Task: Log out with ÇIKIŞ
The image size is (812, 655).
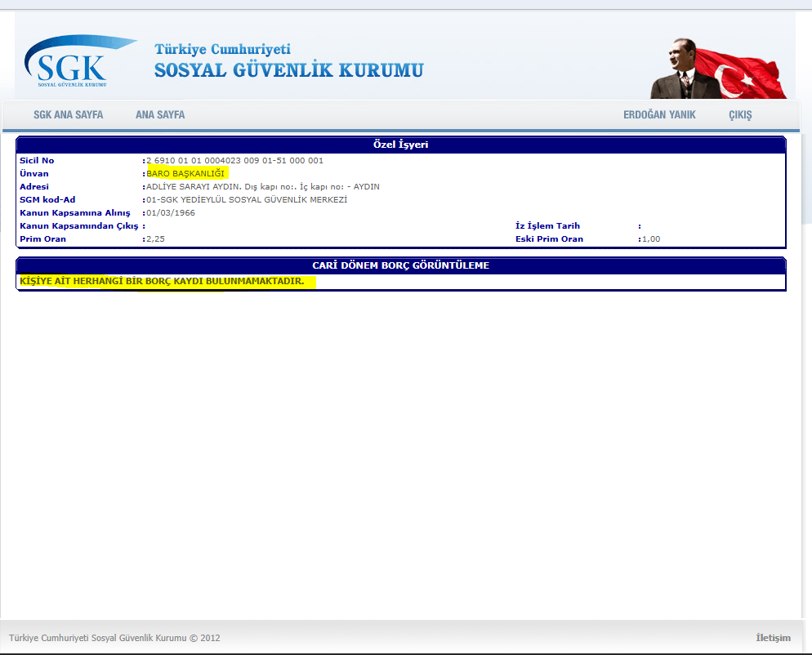Action: pyautogui.click(x=740, y=115)
